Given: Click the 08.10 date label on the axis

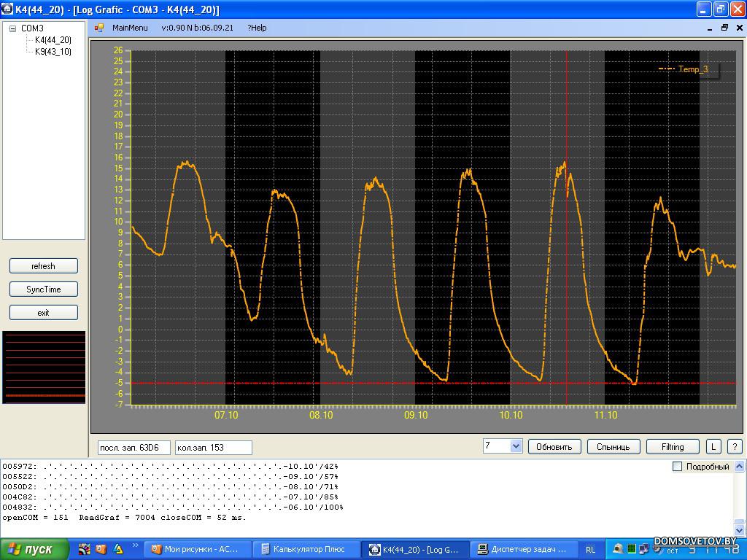Looking at the screenshot, I should (x=321, y=415).
